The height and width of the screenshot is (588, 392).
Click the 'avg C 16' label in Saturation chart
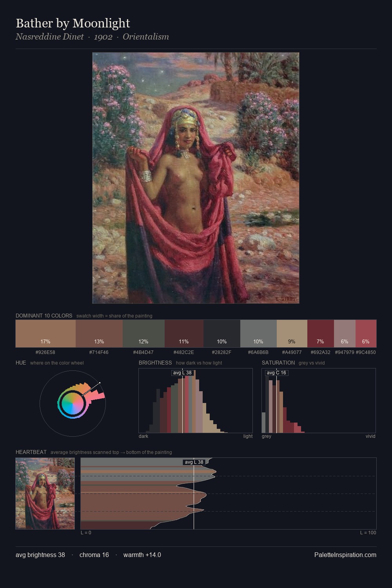click(x=276, y=373)
